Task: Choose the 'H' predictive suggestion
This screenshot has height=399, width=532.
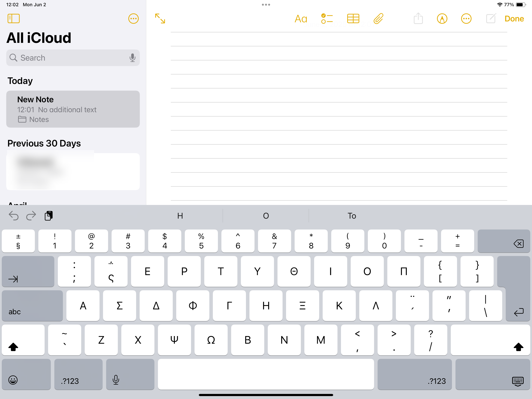Action: click(x=180, y=216)
